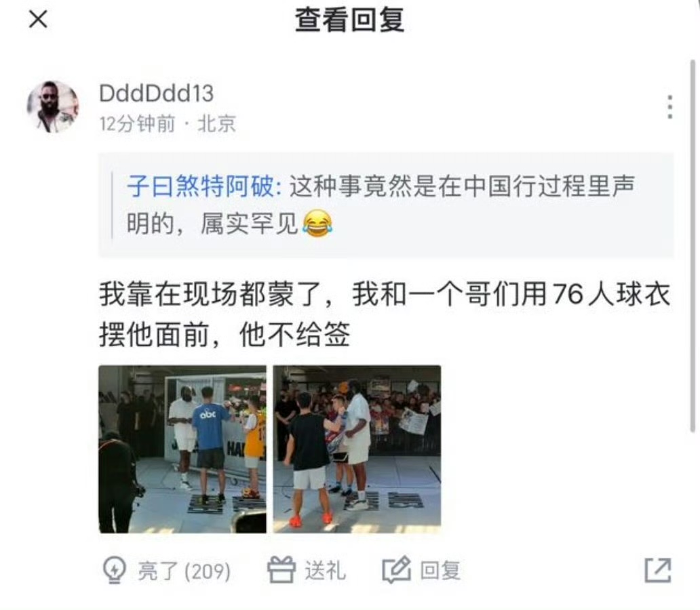Open the first photo with blue shirt
This screenshot has width=700, height=610.
[182, 449]
